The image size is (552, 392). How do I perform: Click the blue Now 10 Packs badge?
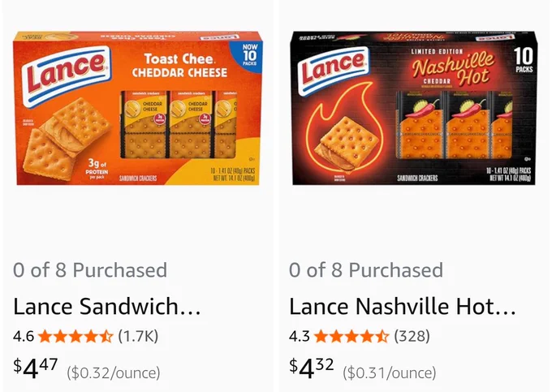(x=248, y=55)
